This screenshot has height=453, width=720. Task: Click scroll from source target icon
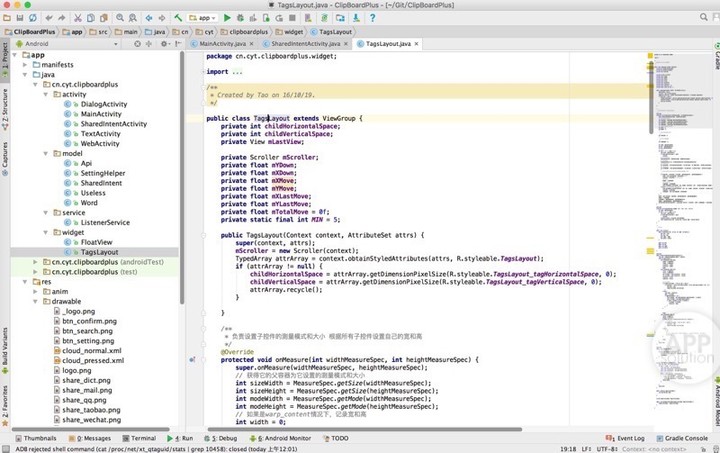point(137,44)
